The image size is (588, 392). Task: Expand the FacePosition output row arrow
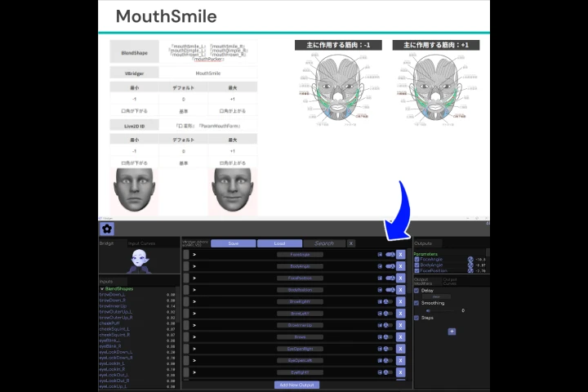pos(194,278)
